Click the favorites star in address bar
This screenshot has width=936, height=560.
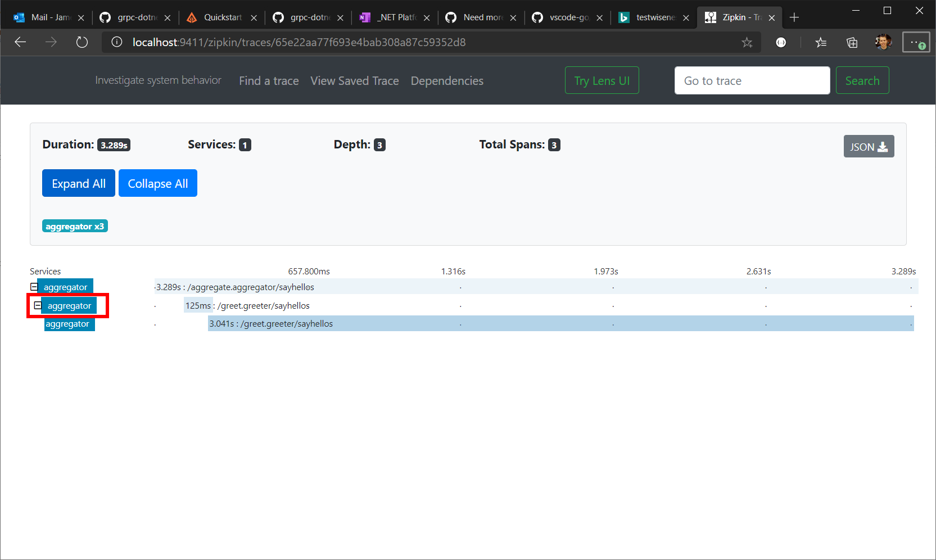747,42
